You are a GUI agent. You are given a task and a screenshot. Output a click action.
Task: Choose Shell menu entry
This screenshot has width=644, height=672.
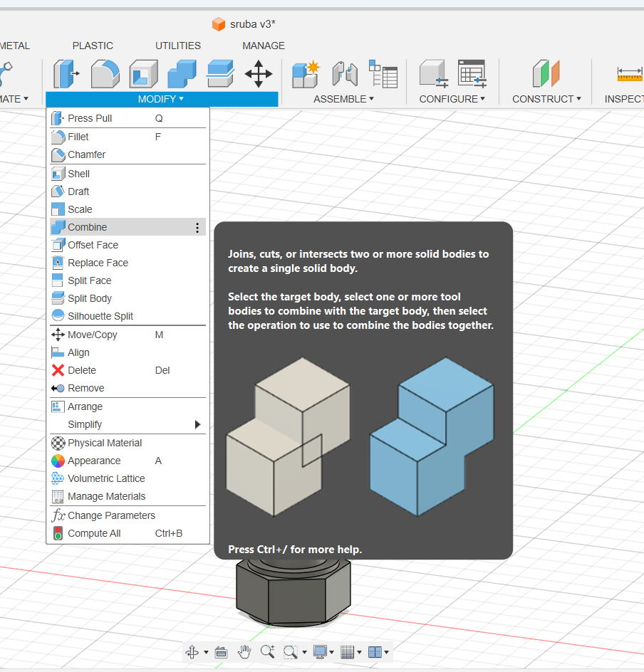coord(128,174)
